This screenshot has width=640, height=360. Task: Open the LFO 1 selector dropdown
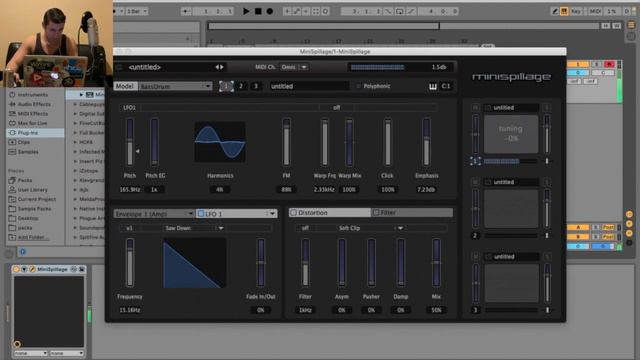point(237,213)
